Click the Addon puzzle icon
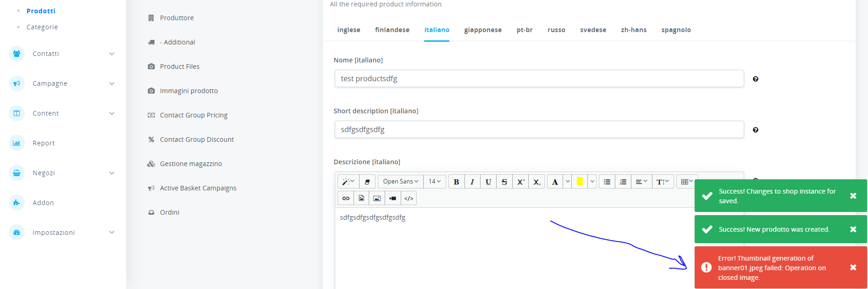The image size is (868, 289). point(17,203)
